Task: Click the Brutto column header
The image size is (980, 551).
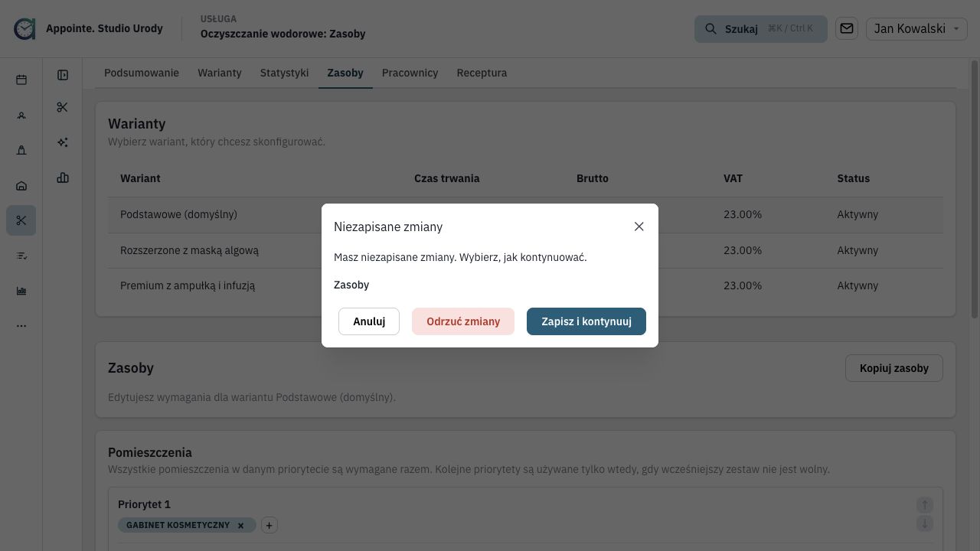Action: coord(593,178)
